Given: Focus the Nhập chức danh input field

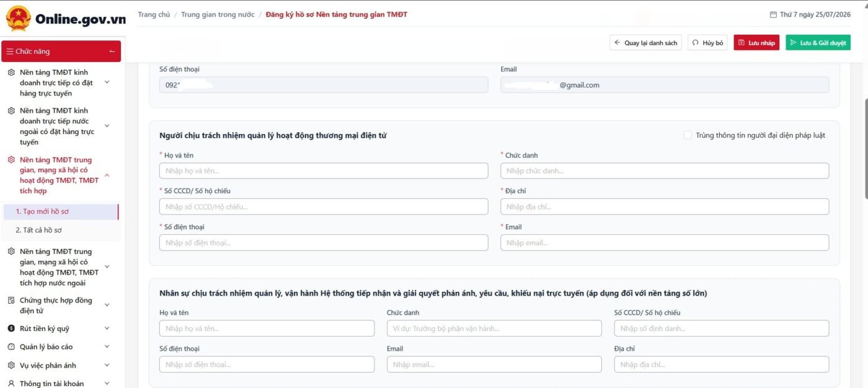Looking at the screenshot, I should tap(665, 171).
